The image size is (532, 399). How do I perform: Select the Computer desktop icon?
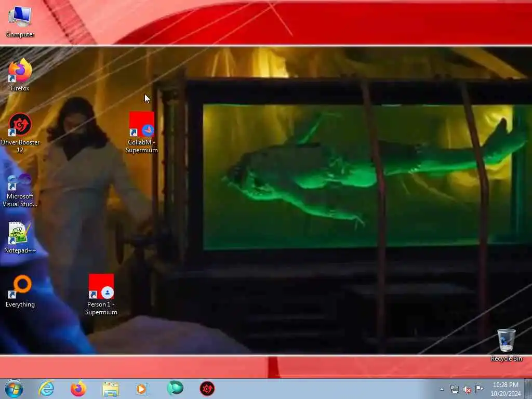pos(20,21)
